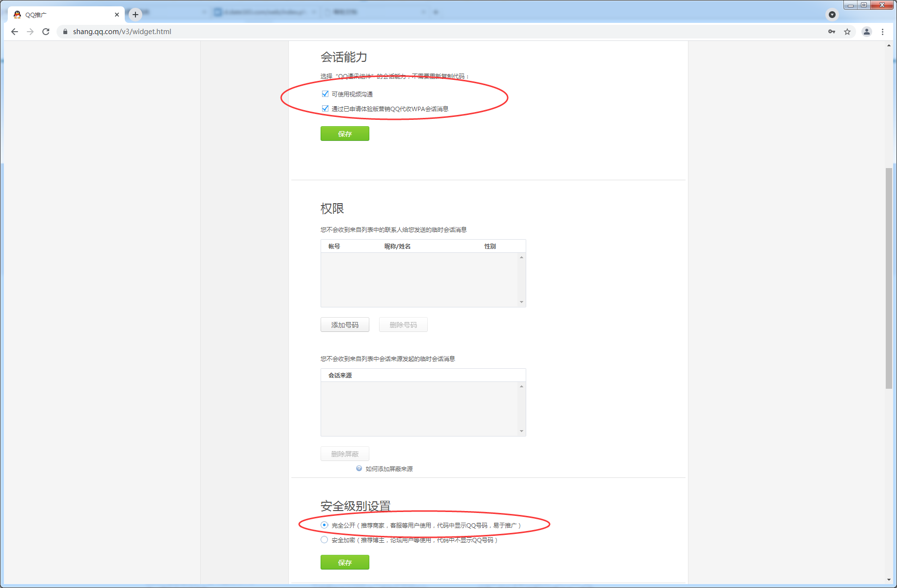Viewport: 897px width, 588px height.
Task: Select the 安全加密 radio option
Action: point(324,540)
